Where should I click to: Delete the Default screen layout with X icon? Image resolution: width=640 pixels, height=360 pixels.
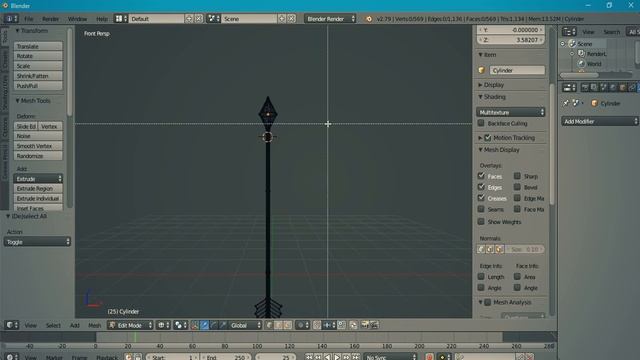[x=198, y=19]
